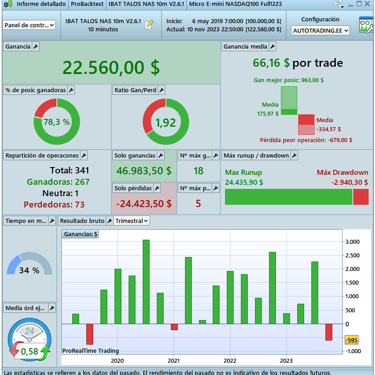
Task: Click Total: 341 text
Action: (70, 170)
